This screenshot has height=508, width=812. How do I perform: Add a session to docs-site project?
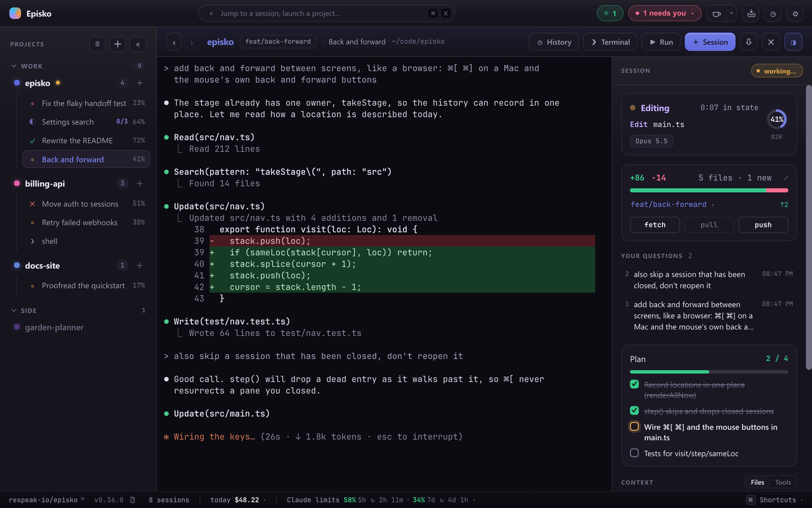140,266
